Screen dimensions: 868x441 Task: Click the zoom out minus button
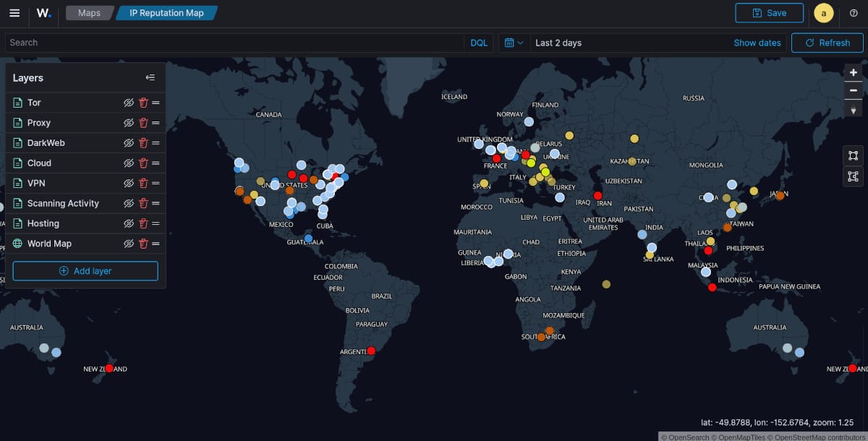tap(854, 90)
